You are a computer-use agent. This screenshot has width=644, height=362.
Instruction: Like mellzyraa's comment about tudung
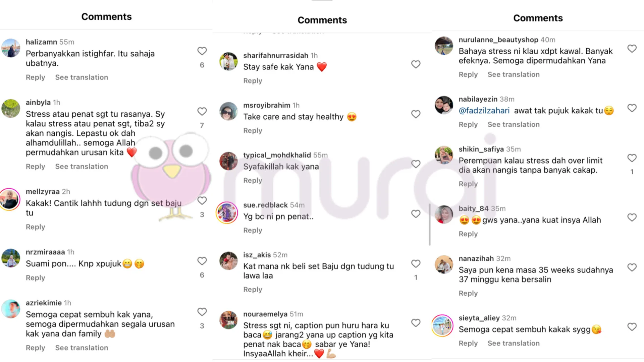[202, 200]
